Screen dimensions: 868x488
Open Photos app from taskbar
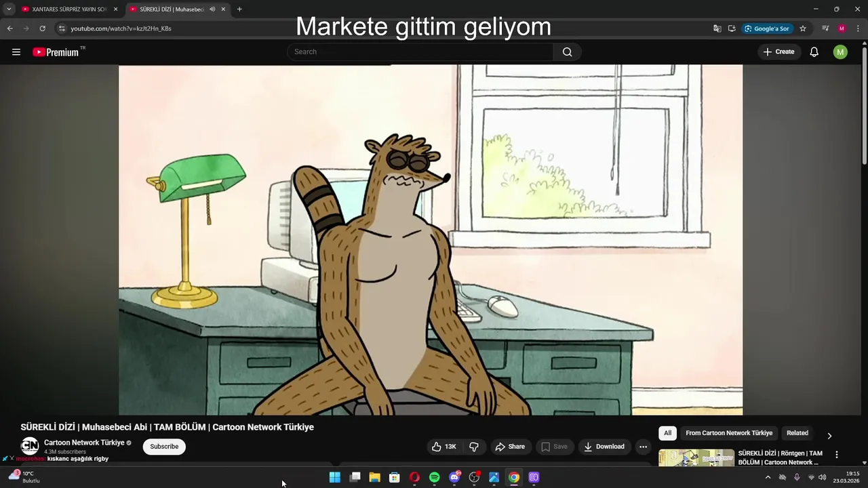point(494,477)
